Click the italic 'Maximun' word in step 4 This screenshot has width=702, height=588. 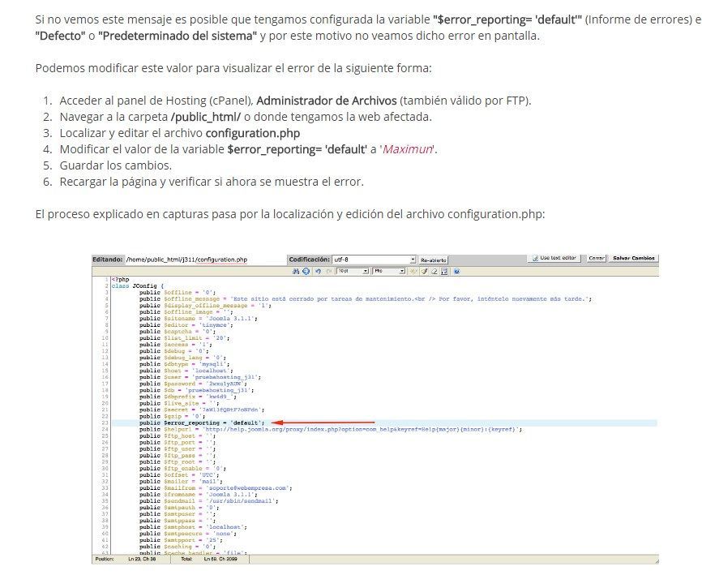pyautogui.click(x=408, y=149)
